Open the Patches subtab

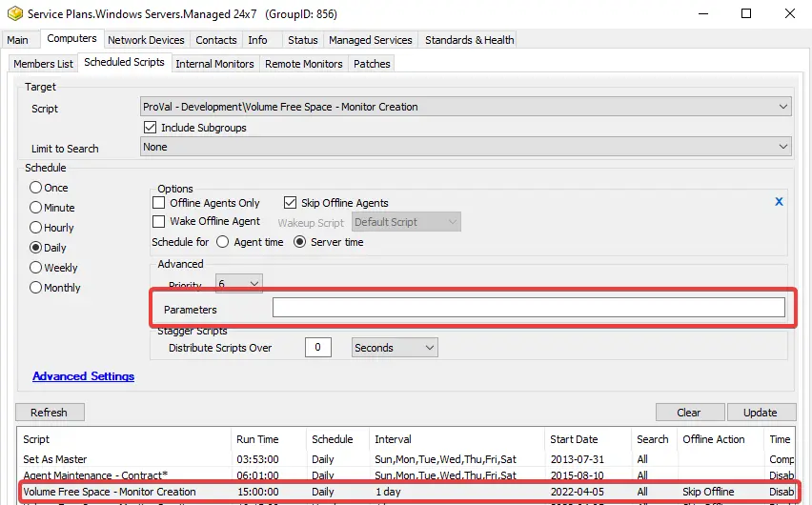coord(372,64)
